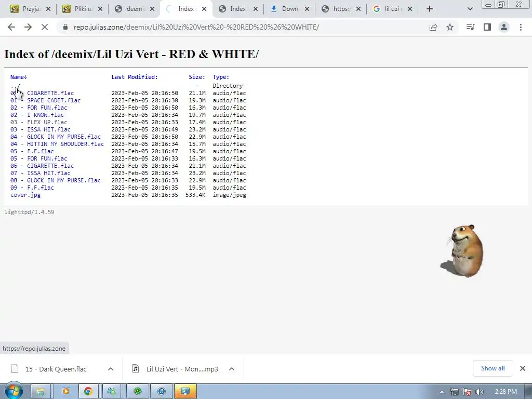Open iTunes music icon on taskbar
The height and width of the screenshot is (399, 532).
[162, 392]
